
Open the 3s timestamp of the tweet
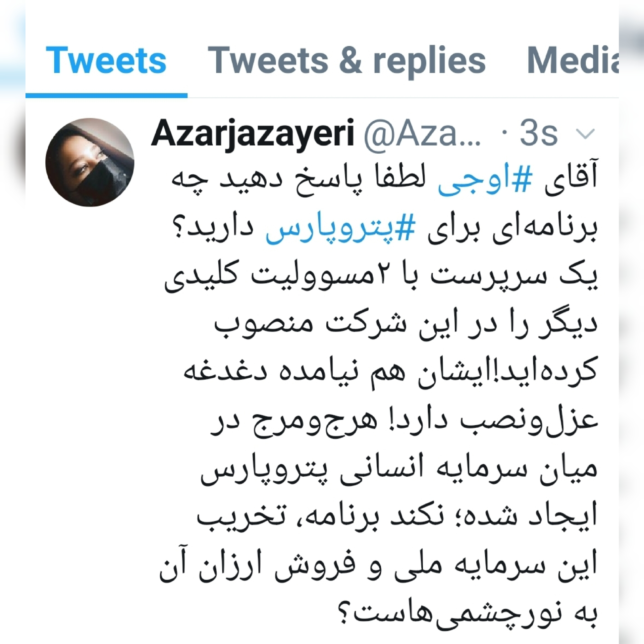click(x=539, y=133)
